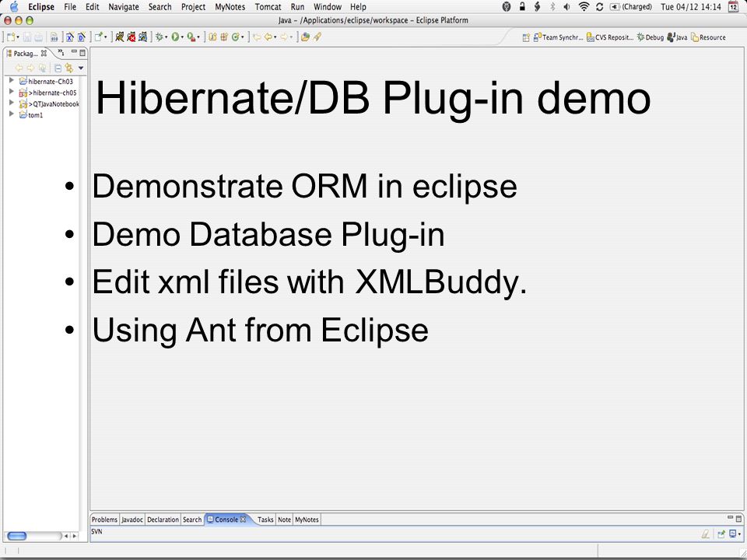747x560 pixels.
Task: Click the Pin Console icon
Action: coord(721,534)
